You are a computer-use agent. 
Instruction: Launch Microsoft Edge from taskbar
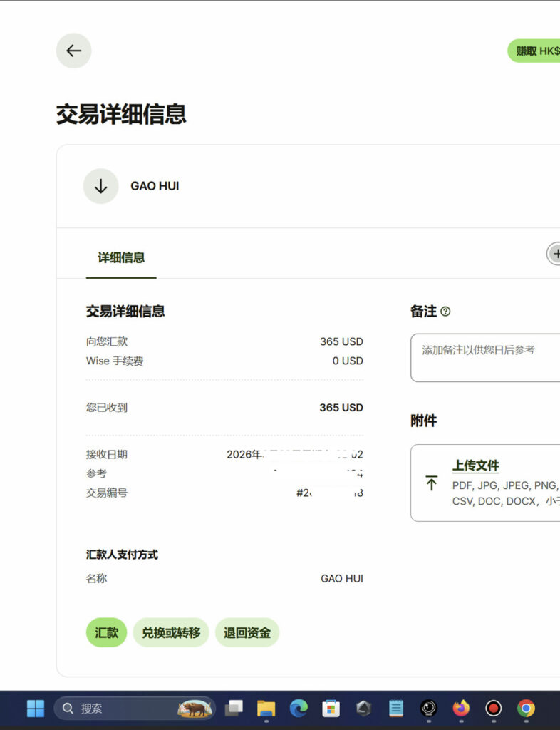[299, 709]
